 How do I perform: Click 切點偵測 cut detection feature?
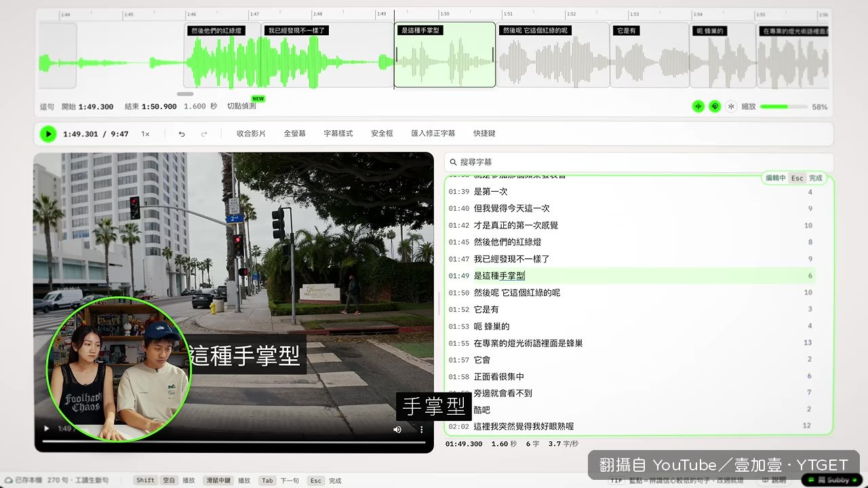pos(241,106)
